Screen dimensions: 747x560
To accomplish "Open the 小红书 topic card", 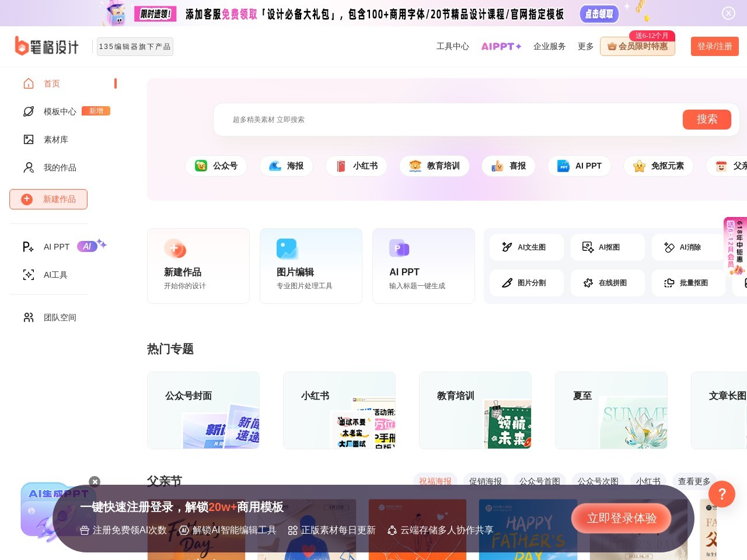I will pos(339,410).
